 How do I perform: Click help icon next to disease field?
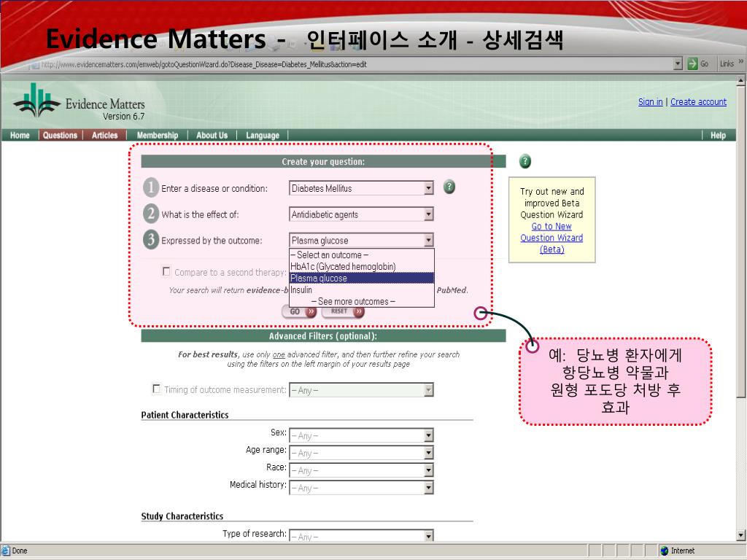pyautogui.click(x=449, y=187)
